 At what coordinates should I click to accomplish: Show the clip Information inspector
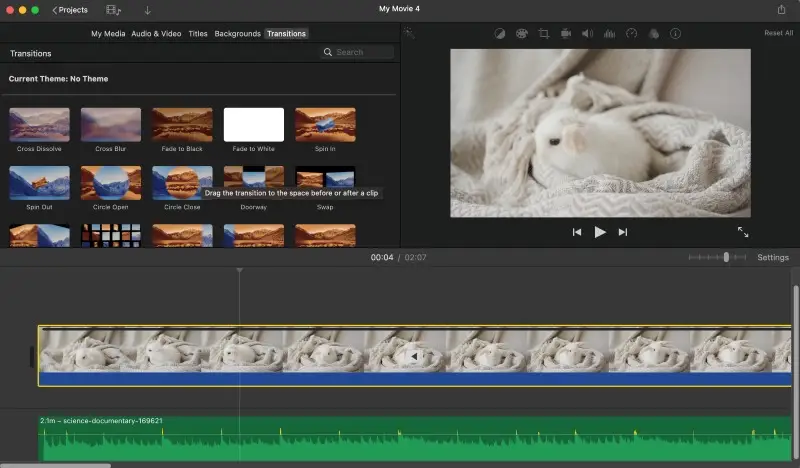675,33
